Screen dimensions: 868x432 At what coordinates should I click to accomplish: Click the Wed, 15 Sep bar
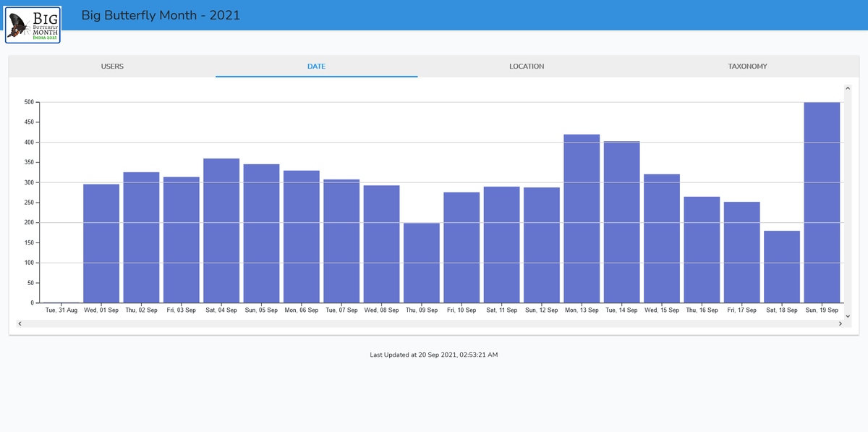point(662,238)
